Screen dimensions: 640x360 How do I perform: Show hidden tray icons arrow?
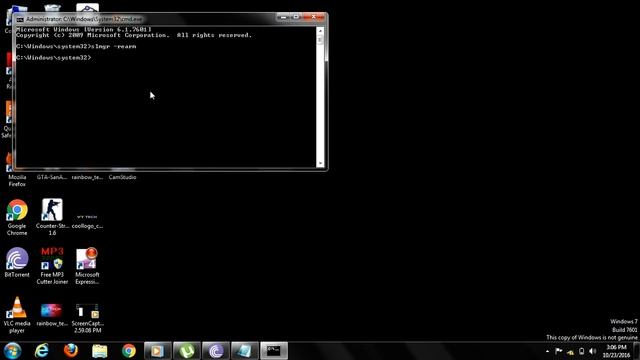(x=547, y=351)
